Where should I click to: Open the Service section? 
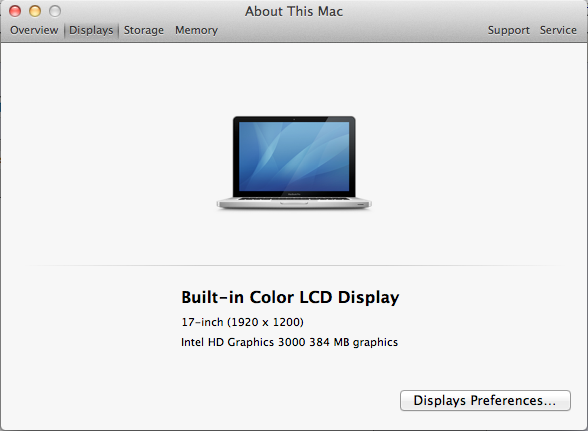point(558,30)
